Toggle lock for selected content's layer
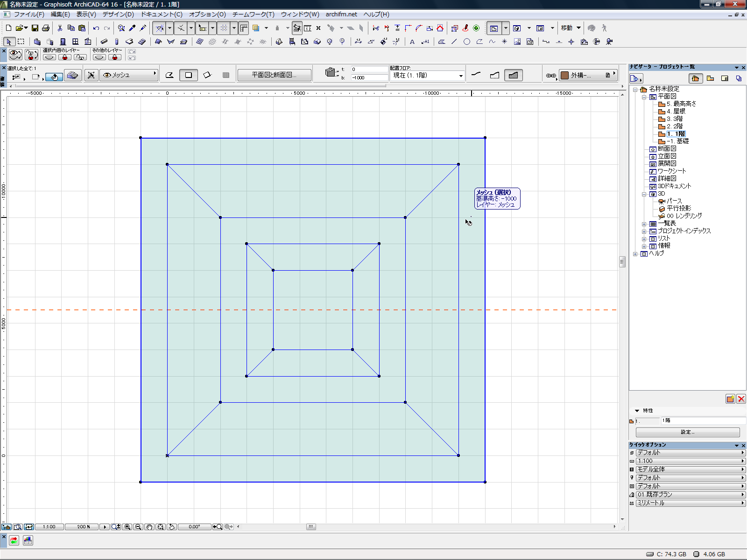Image resolution: width=747 pixels, height=560 pixels. (65, 57)
